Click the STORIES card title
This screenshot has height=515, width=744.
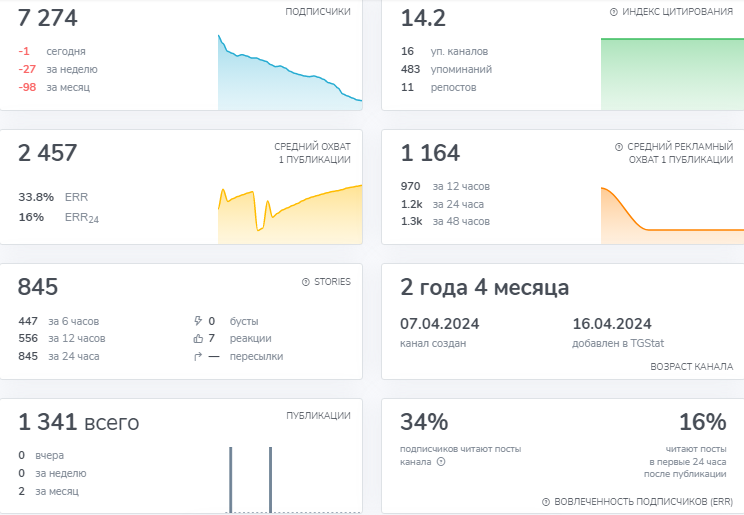332,282
